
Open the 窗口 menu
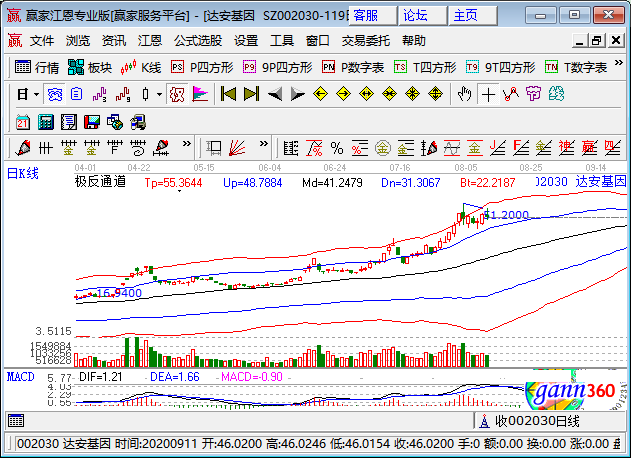pyautogui.click(x=318, y=41)
